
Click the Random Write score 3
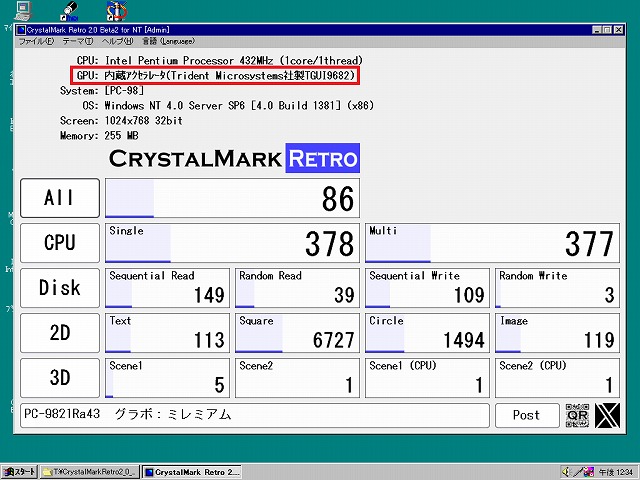coord(609,295)
